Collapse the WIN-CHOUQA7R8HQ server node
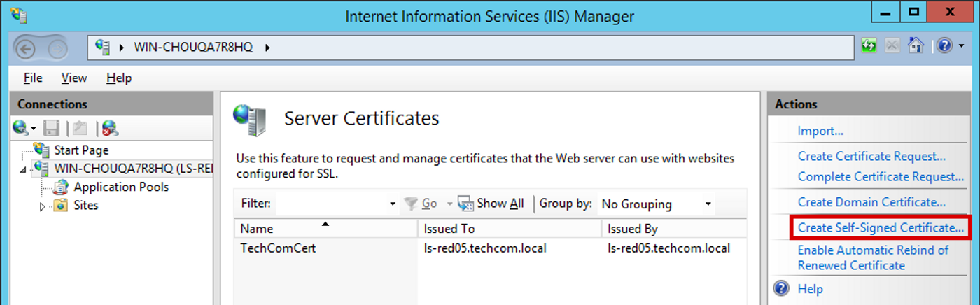The image size is (980, 305). [24, 169]
